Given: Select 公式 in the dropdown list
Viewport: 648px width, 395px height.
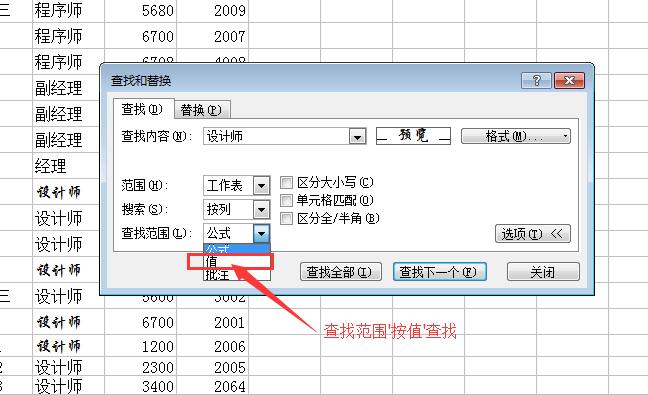Looking at the screenshot, I should point(237,249).
